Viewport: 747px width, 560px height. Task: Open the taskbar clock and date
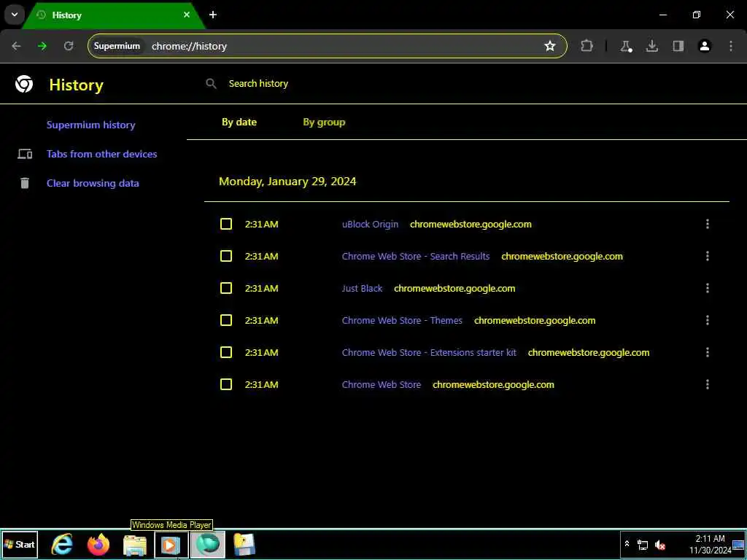pyautogui.click(x=710, y=544)
